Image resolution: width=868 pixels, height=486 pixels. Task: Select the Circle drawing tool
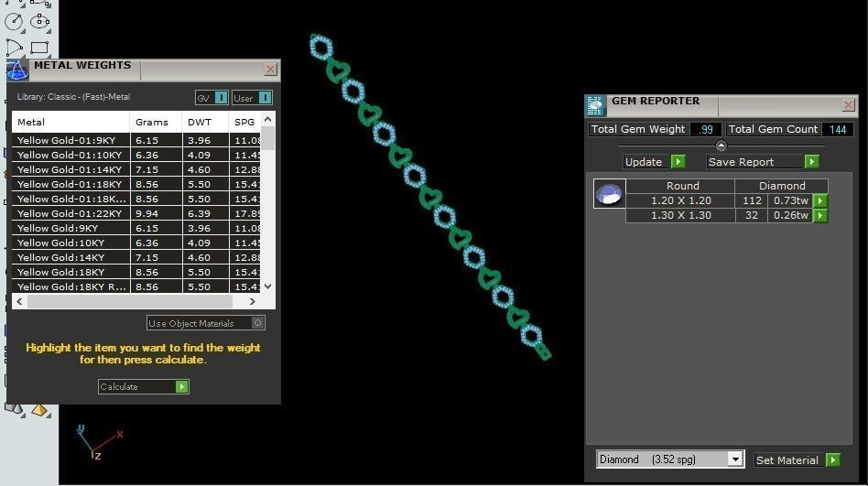(14, 22)
